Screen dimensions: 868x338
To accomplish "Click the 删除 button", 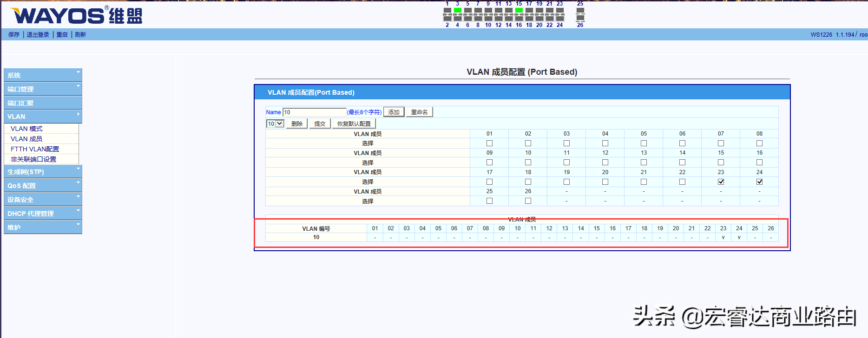I will pyautogui.click(x=297, y=123).
